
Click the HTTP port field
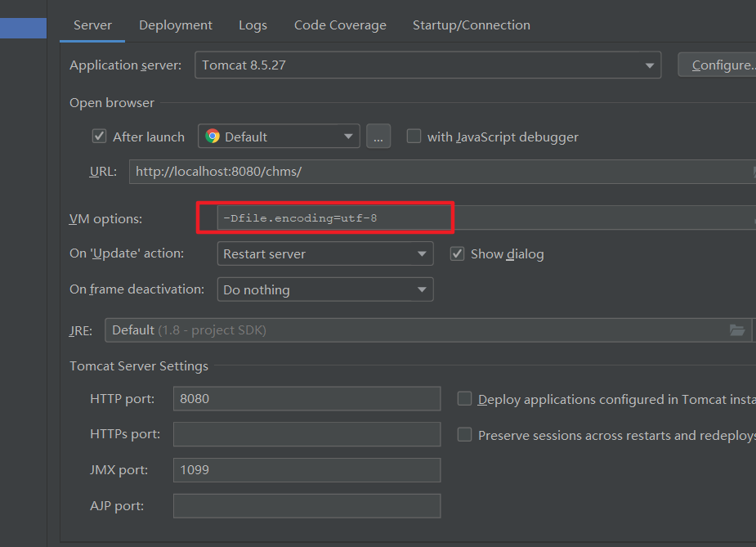(x=307, y=399)
